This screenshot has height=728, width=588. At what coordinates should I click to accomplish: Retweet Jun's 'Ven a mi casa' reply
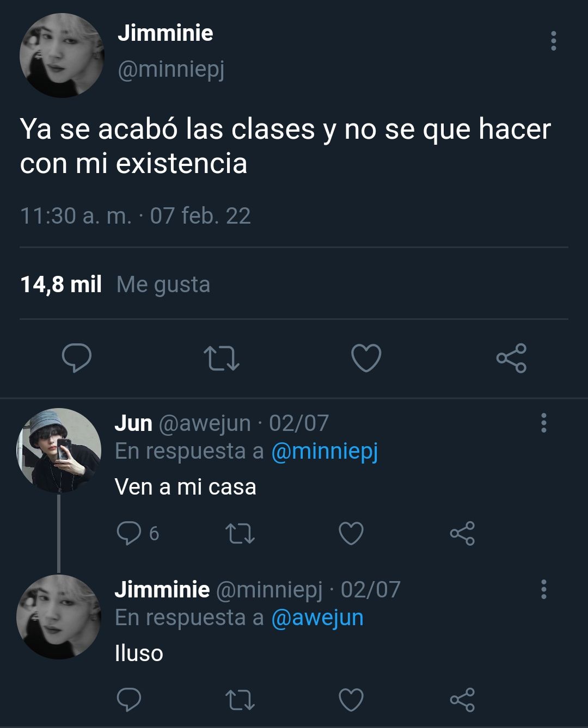pyautogui.click(x=240, y=533)
